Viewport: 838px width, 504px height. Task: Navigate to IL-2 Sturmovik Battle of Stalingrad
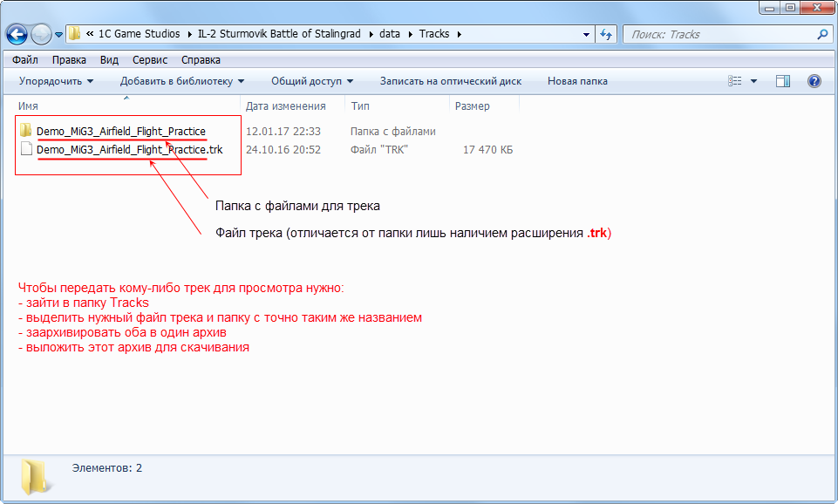point(279,34)
